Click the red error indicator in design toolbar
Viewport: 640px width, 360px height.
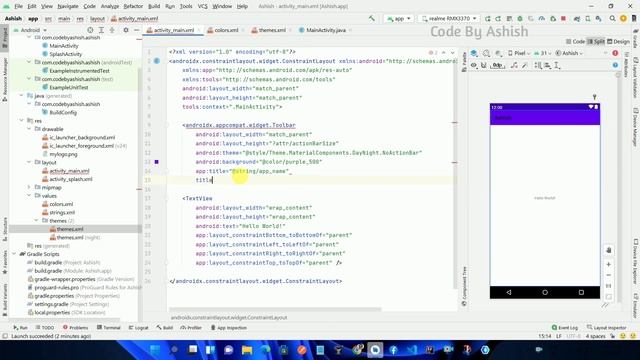(x=615, y=53)
